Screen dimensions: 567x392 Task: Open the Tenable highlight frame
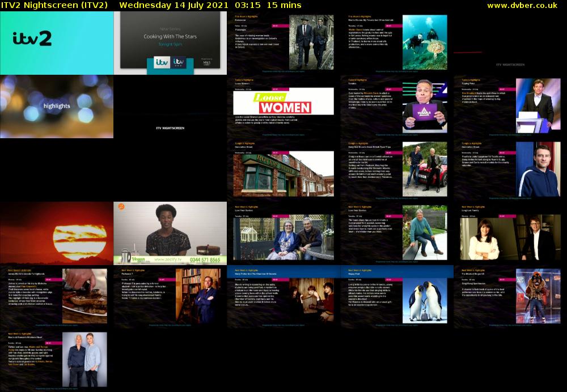397,106
